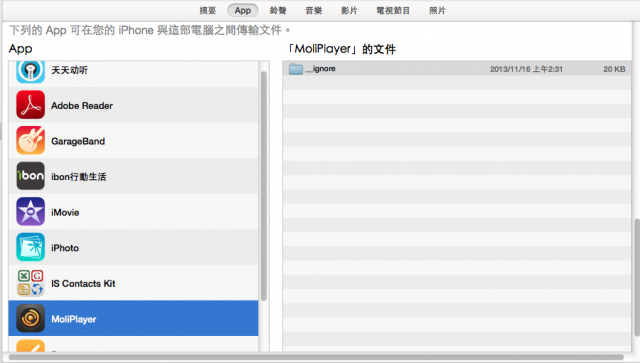Click the page vertical scrollbar at right edge

coord(637,278)
